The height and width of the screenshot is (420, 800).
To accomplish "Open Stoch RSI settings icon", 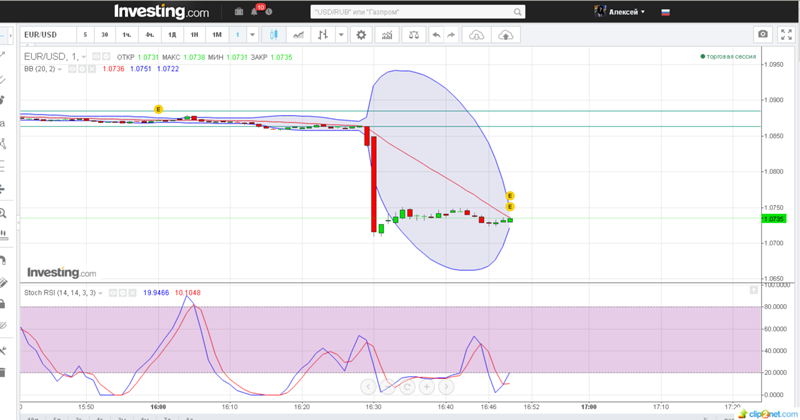I will (122, 292).
